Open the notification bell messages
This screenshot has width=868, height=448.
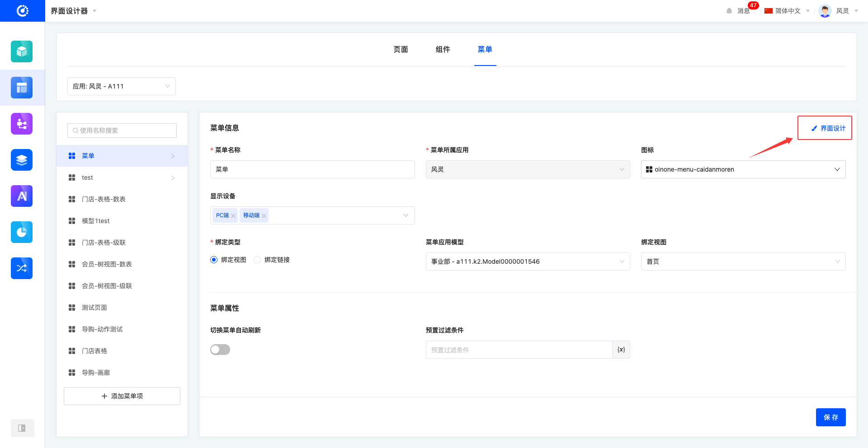[x=729, y=11]
